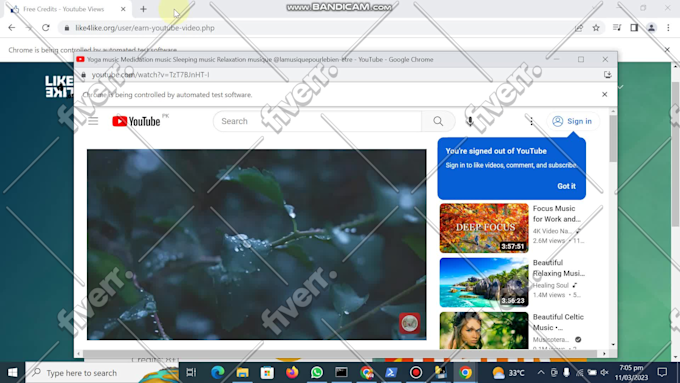680x383 pixels.
Task: Open YouTube hamburger guide menu
Action: point(93,121)
